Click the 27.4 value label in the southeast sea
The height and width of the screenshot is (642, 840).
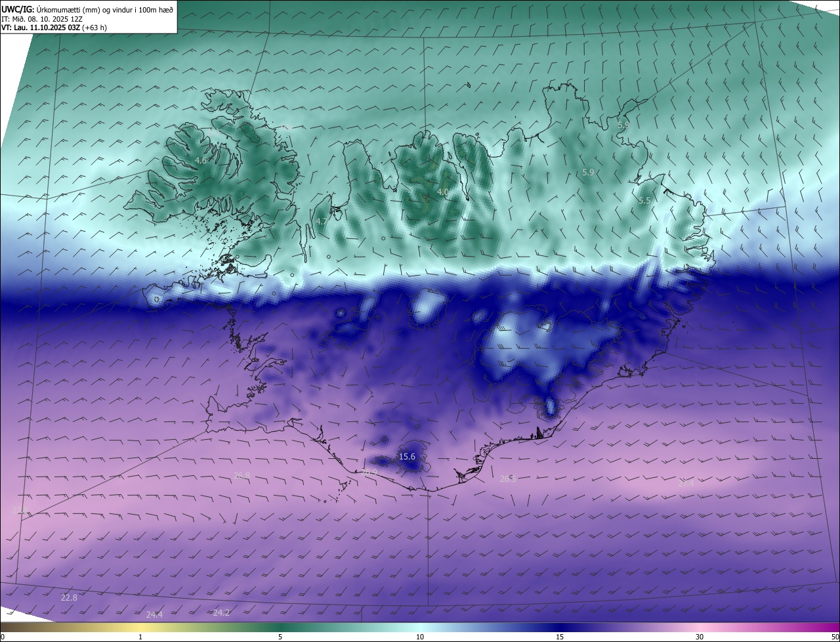point(685,483)
